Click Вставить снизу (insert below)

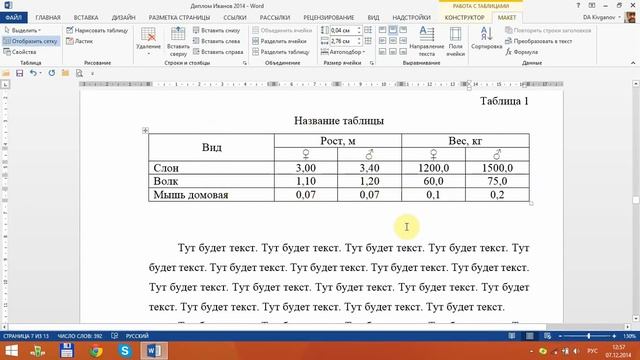pos(216,30)
